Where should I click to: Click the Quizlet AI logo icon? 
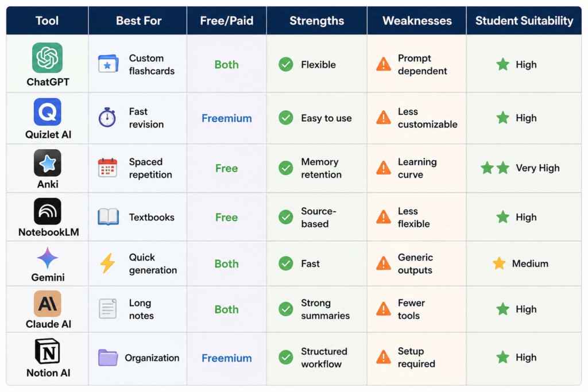(47, 112)
